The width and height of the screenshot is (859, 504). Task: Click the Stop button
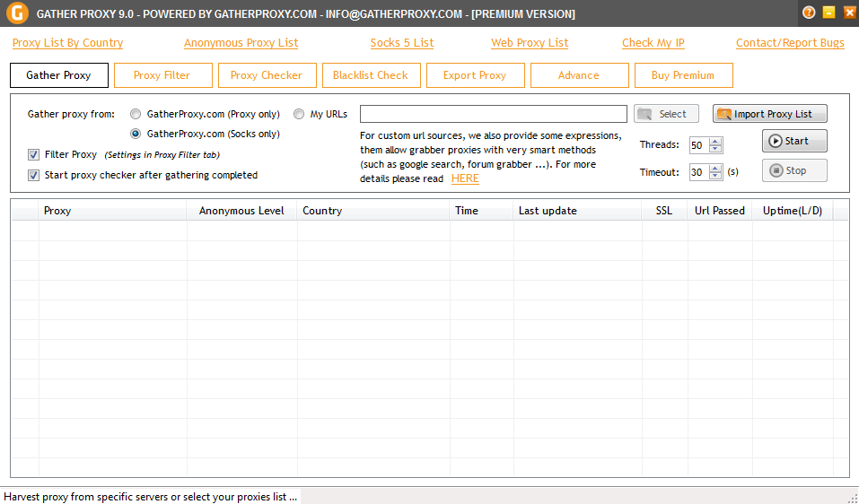794,170
